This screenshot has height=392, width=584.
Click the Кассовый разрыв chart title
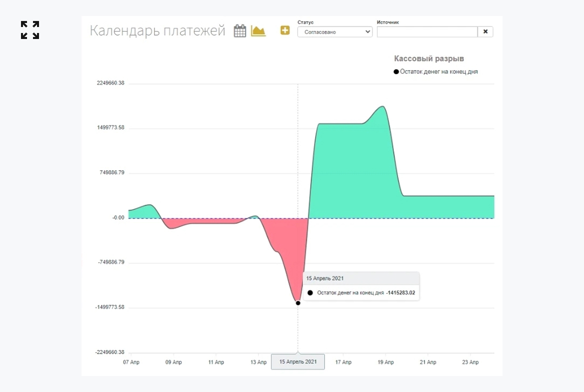pos(429,58)
